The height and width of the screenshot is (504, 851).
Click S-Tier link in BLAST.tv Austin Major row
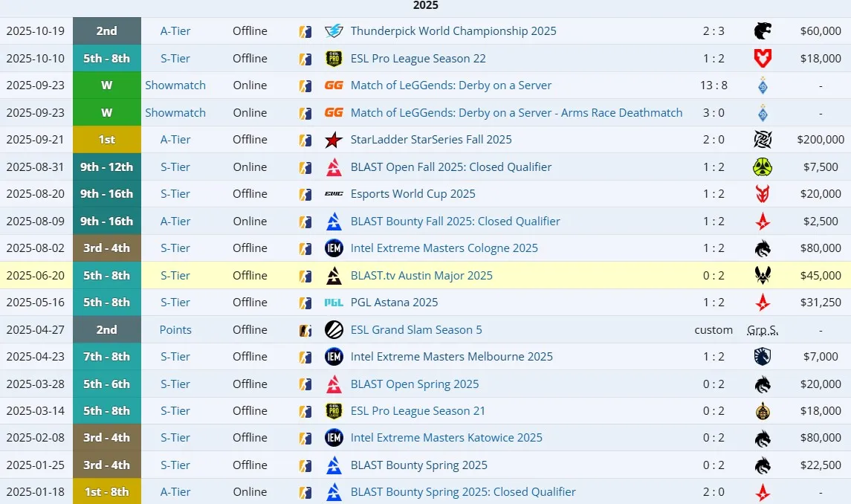[175, 275]
